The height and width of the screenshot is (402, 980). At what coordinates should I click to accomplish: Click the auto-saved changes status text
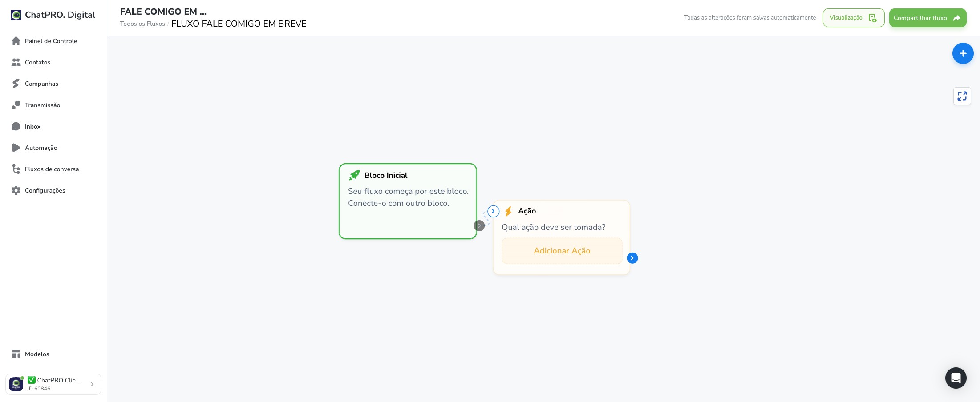[x=750, y=18]
